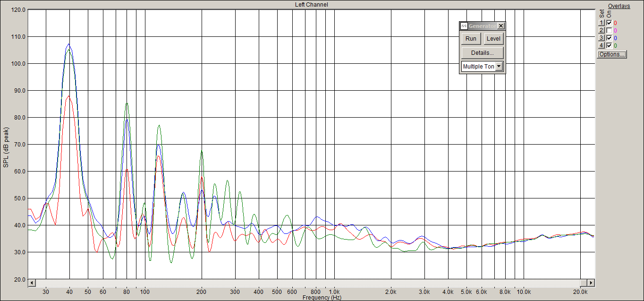Uncheck overlay 4 On checkbox

tap(609, 45)
